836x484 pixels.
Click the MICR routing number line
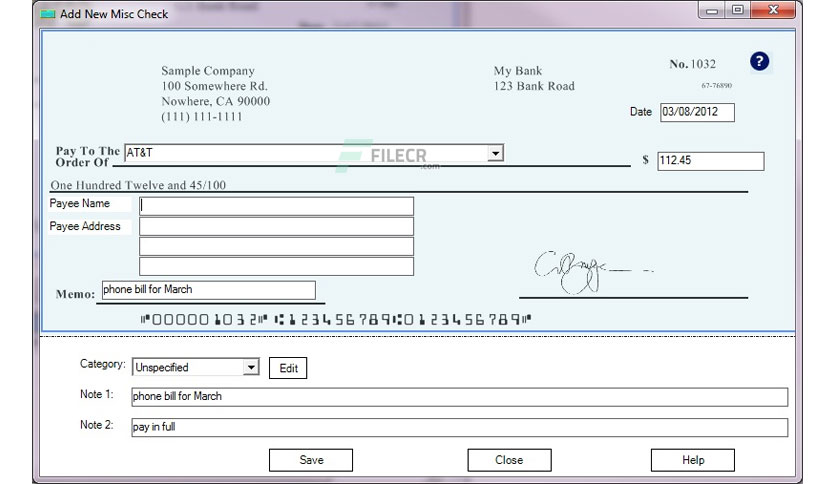tap(336, 320)
